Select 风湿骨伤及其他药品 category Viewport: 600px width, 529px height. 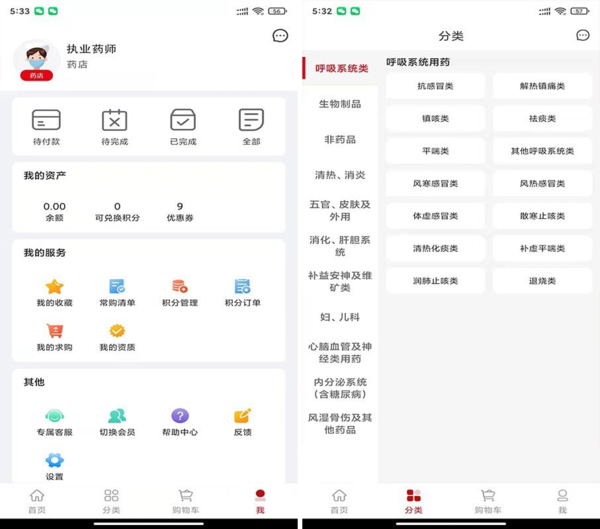[340, 423]
